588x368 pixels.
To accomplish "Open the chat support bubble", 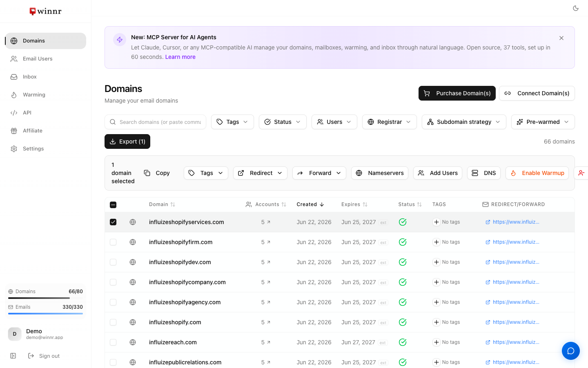I will [571, 351].
